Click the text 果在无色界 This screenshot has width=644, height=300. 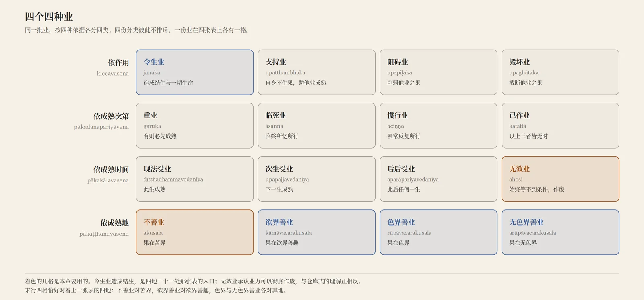pyautogui.click(x=523, y=243)
